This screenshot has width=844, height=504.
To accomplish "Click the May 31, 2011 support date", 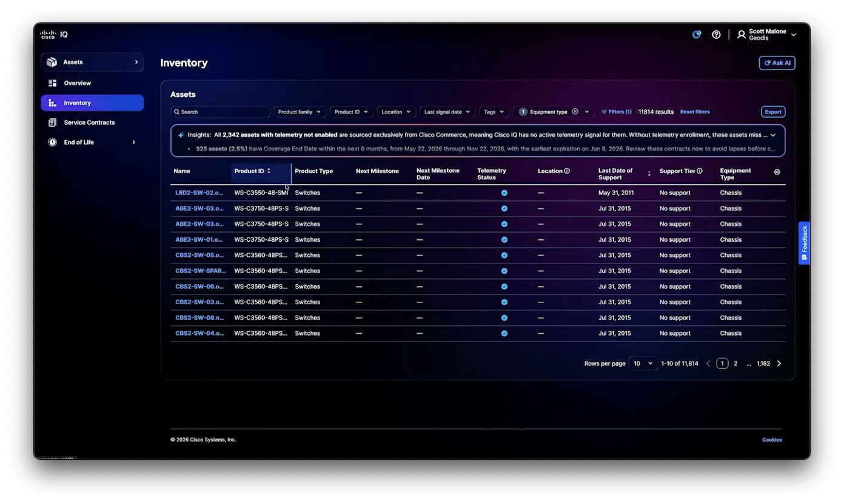I will (616, 193).
